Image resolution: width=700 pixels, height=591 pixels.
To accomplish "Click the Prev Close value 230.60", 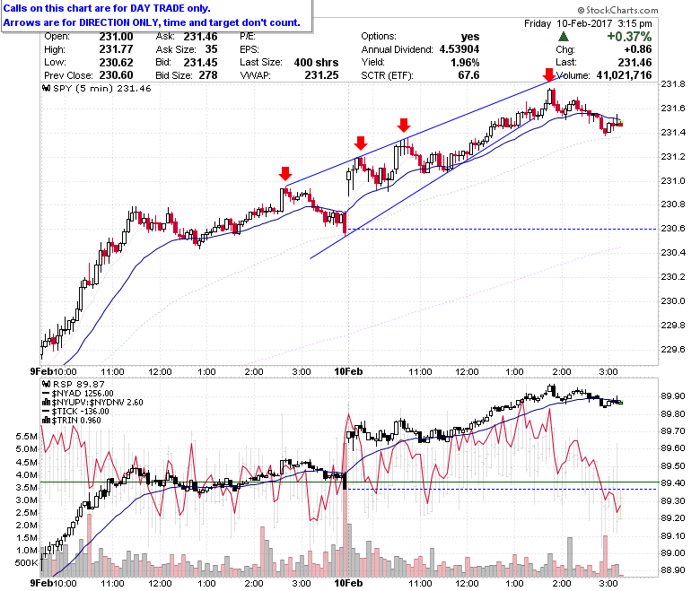I will pyautogui.click(x=116, y=75).
